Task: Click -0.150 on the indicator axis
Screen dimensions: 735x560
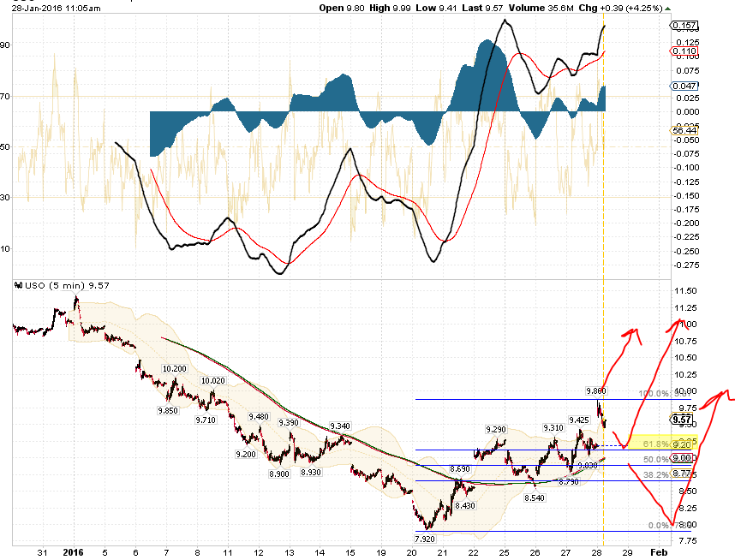Action: pyautogui.click(x=686, y=196)
